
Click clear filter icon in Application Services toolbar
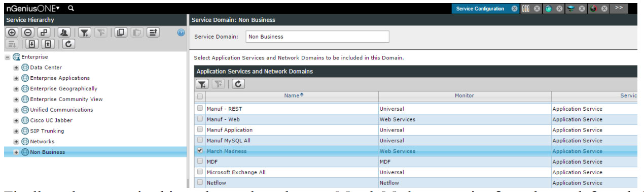pyautogui.click(x=218, y=84)
